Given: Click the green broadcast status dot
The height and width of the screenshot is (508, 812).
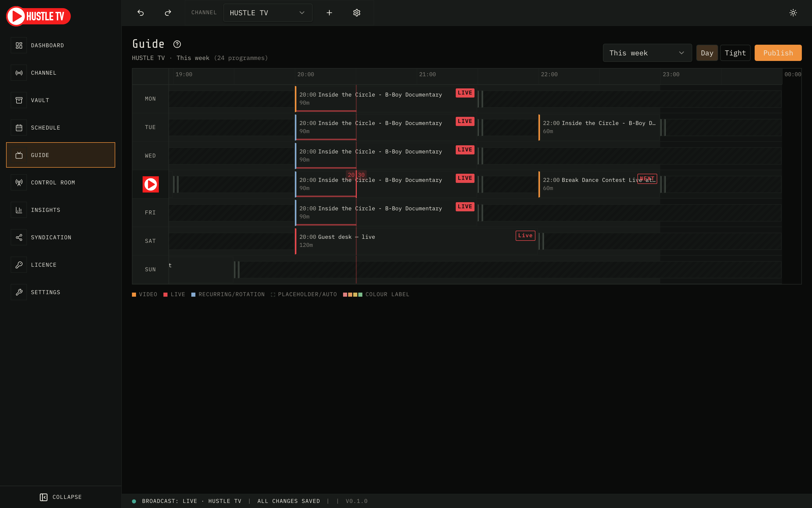Looking at the screenshot, I should pyautogui.click(x=134, y=501).
